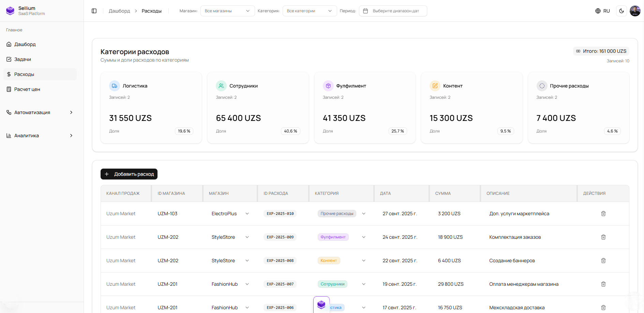Open the Магазин 'Все магазины' dropdown

click(x=227, y=11)
